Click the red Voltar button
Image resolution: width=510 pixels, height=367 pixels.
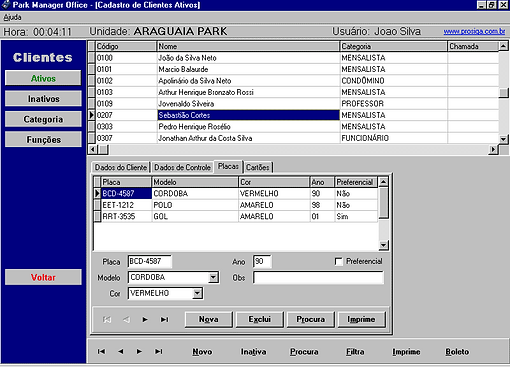pos(43,277)
